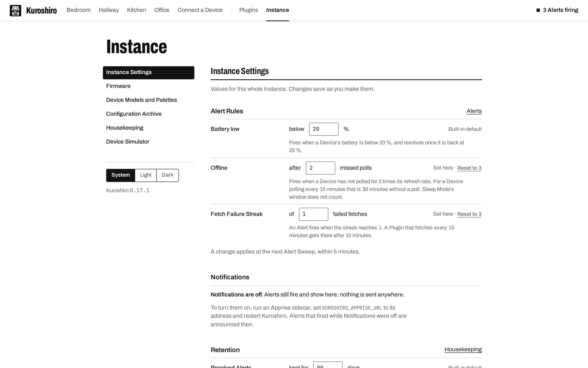This screenshot has width=588, height=368.
Task: Click the 'Built-in default' text for Battery low
Action: point(465,129)
